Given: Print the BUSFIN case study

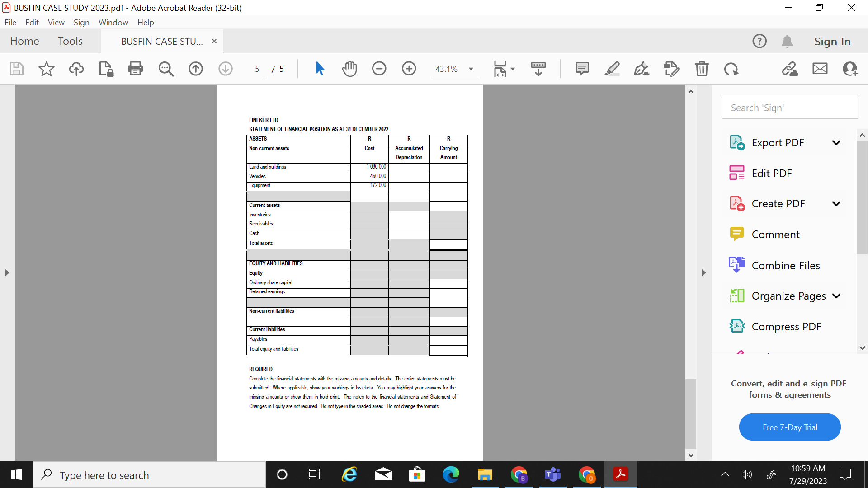Looking at the screenshot, I should (x=135, y=69).
